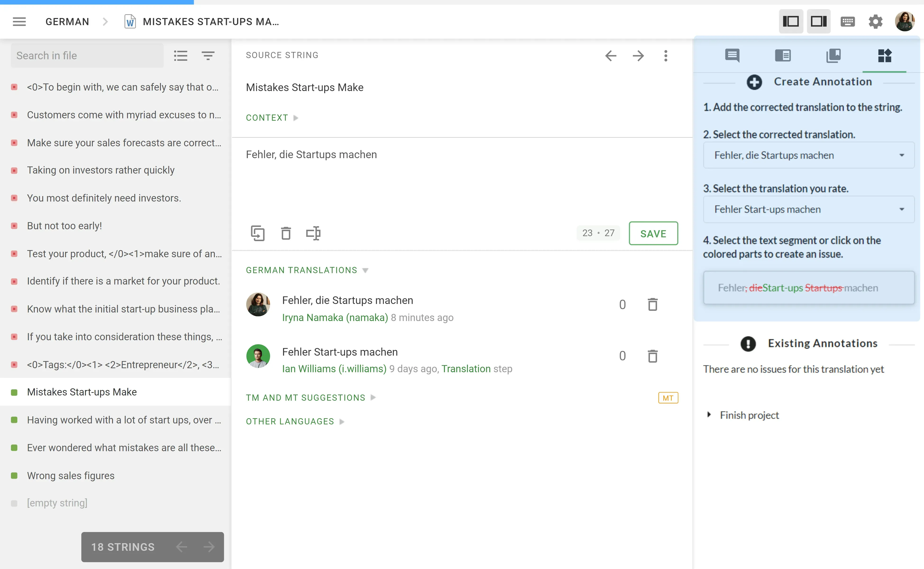Open Iryna Namaka's profile link
The image size is (924, 569).
pos(335,318)
